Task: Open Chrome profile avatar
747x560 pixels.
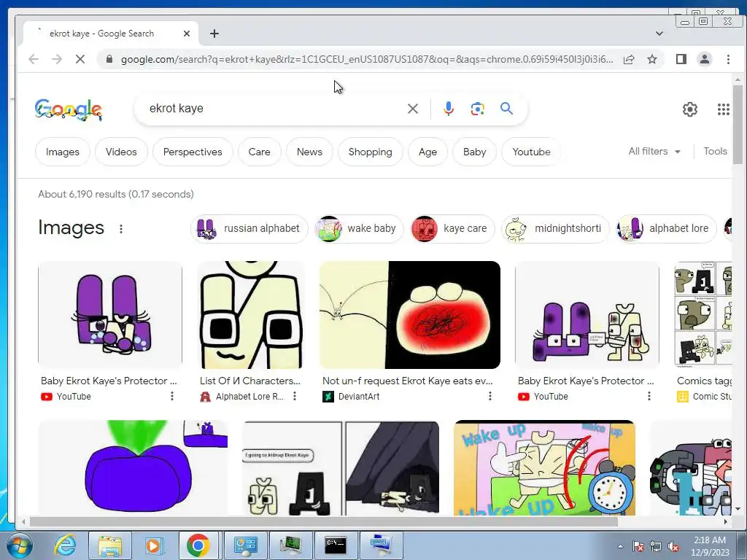Action: [x=704, y=59]
